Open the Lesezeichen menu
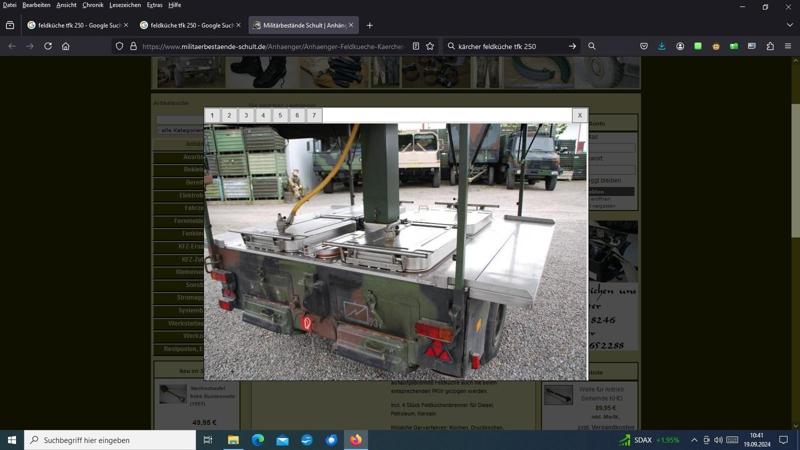 click(125, 5)
